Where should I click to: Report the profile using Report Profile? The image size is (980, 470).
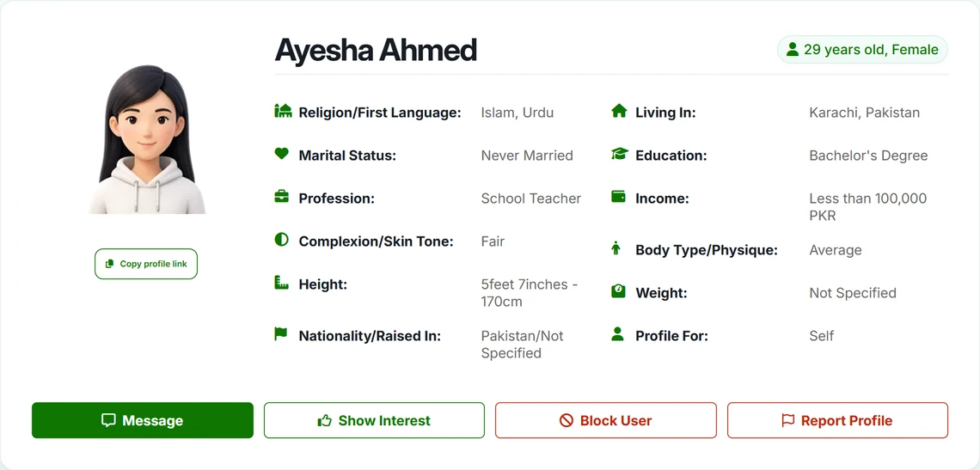837,420
